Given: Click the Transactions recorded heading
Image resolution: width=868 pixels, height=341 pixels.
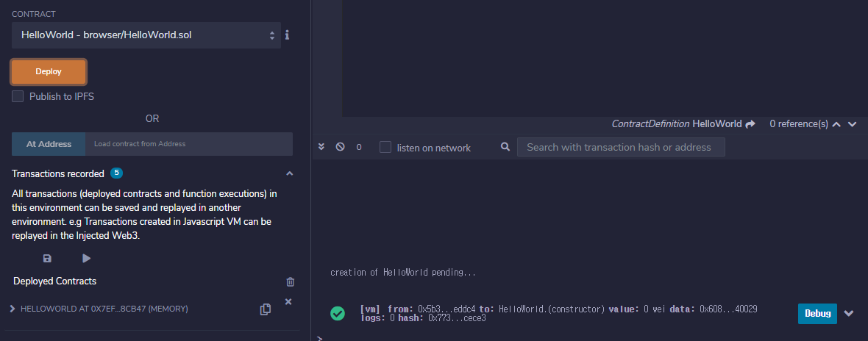Looking at the screenshot, I should click(58, 173).
